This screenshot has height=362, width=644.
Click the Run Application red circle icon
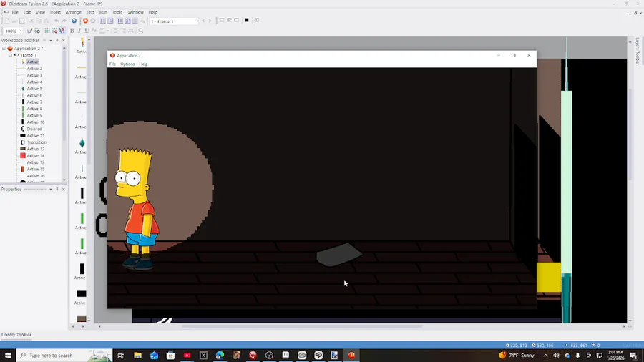(85, 21)
